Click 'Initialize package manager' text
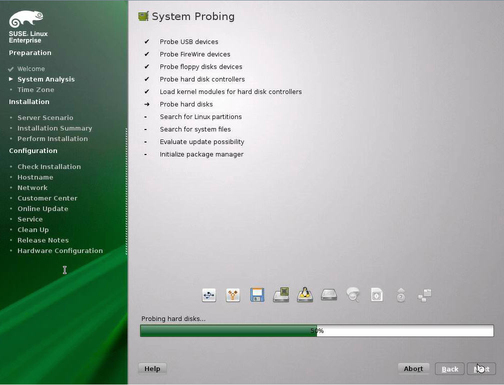Screen dimensions: 504x385 coord(201,154)
